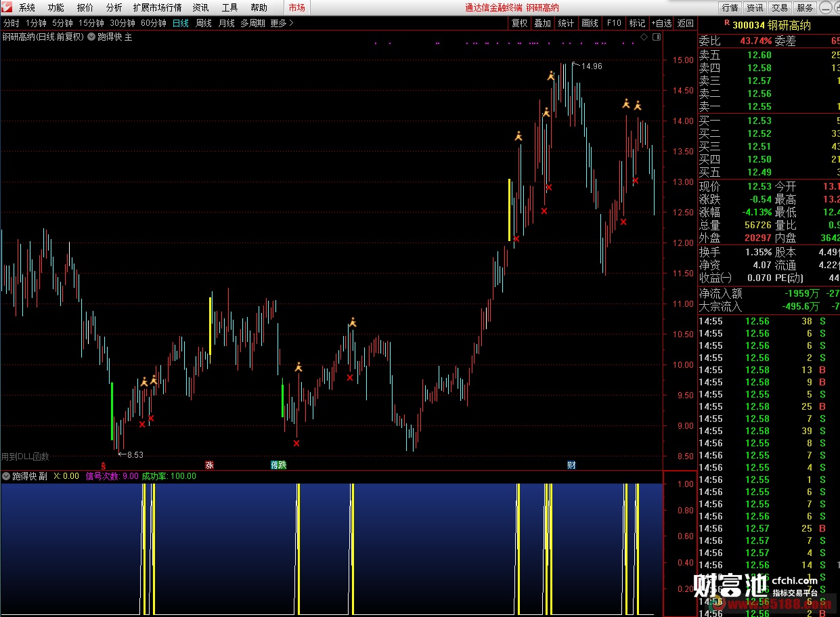Click the 信号次数: 9.00 readout
This screenshot has height=617, width=840.
point(112,476)
